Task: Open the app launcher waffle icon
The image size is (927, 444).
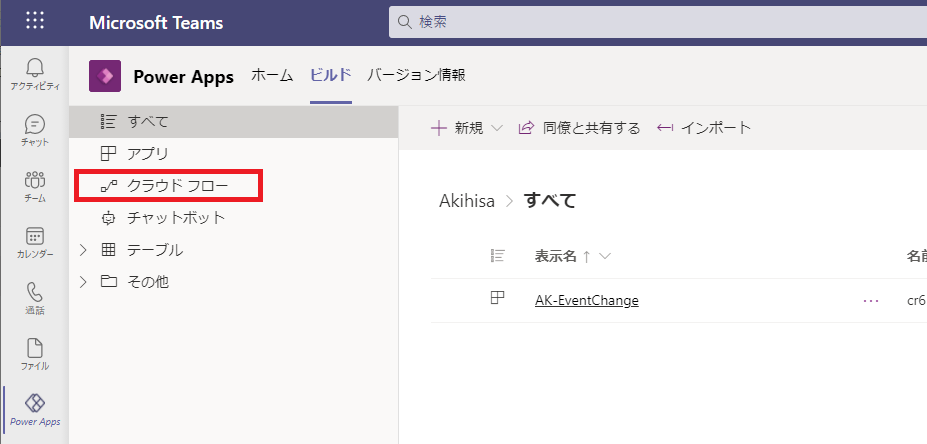Action: [35, 21]
